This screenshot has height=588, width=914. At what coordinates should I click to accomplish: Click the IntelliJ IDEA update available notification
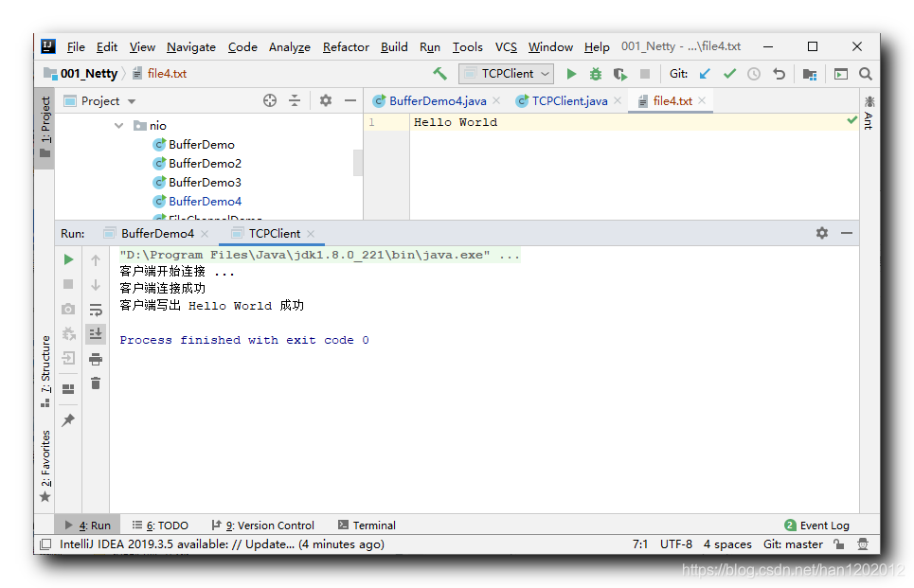(222, 544)
